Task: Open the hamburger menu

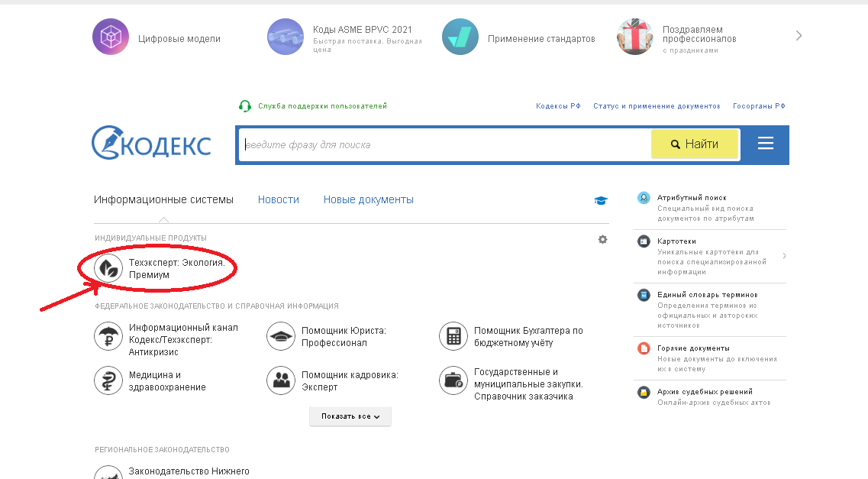Action: [766, 144]
